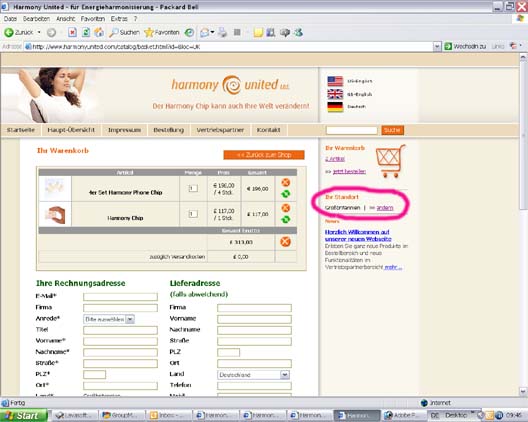
Task: Open the Anrede dropdown
Action: pyautogui.click(x=109, y=319)
